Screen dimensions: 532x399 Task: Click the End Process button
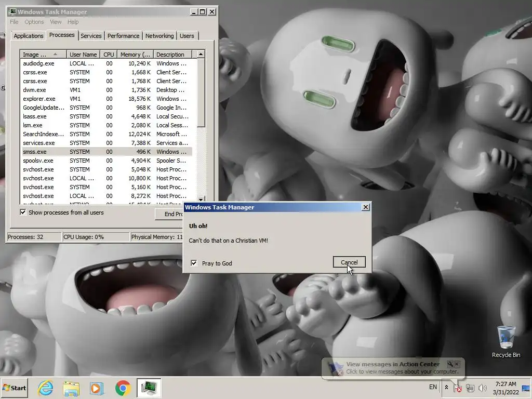coord(169,214)
